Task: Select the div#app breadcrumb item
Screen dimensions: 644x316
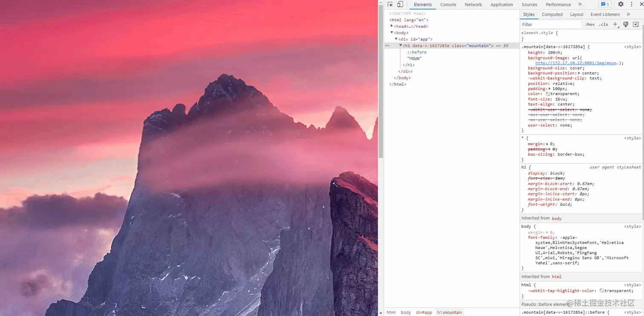Action: click(x=424, y=313)
